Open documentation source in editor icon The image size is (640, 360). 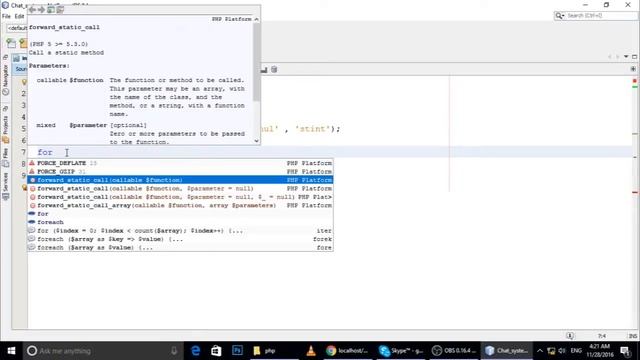(x=60, y=10)
